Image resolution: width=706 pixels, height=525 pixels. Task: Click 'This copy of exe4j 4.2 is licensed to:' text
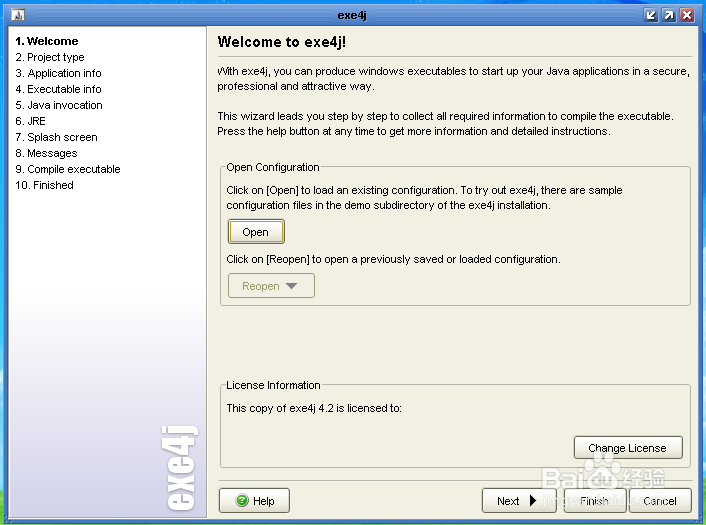click(x=314, y=408)
